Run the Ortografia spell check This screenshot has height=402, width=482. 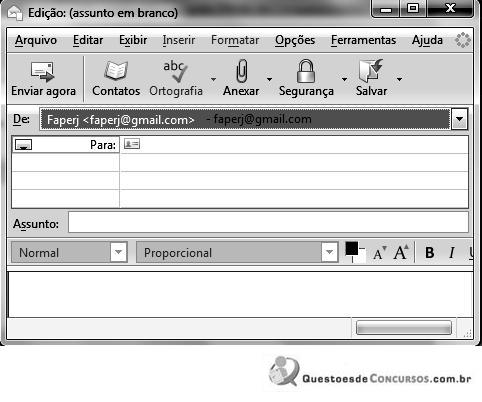tap(175, 71)
